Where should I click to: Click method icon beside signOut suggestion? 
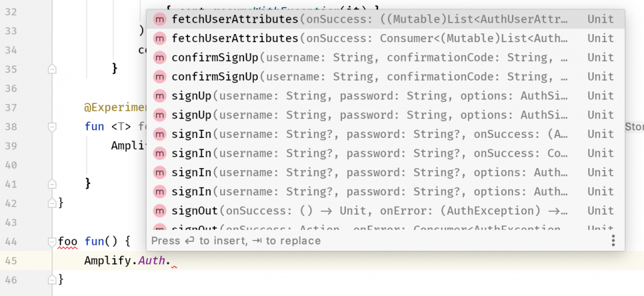(x=159, y=211)
